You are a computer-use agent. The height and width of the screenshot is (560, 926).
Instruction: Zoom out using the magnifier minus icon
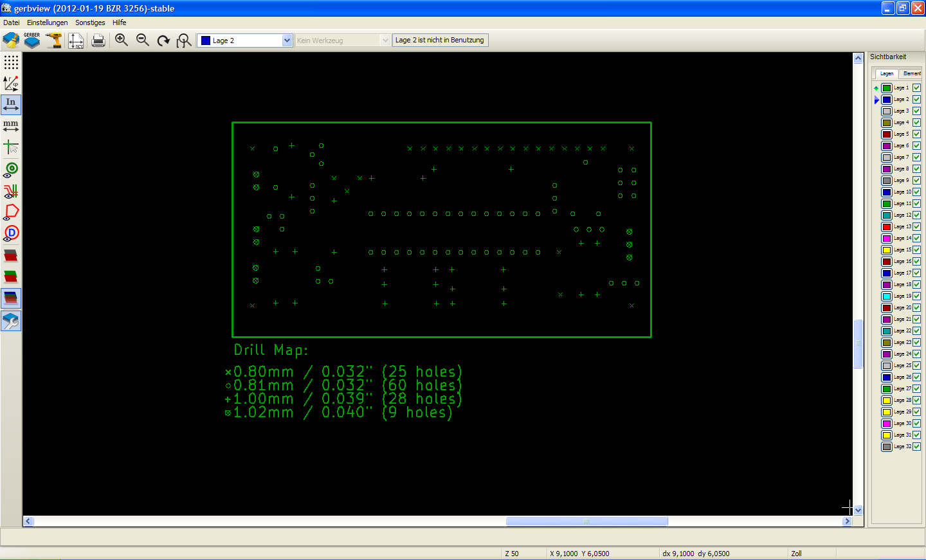pyautogui.click(x=143, y=40)
